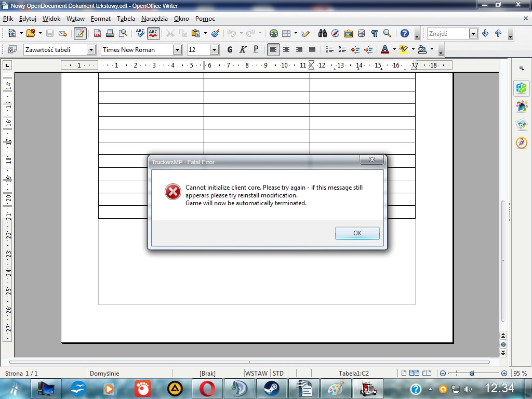Click the Format Paintbrush icon
The height and width of the screenshot is (399, 532).
coord(215,33)
